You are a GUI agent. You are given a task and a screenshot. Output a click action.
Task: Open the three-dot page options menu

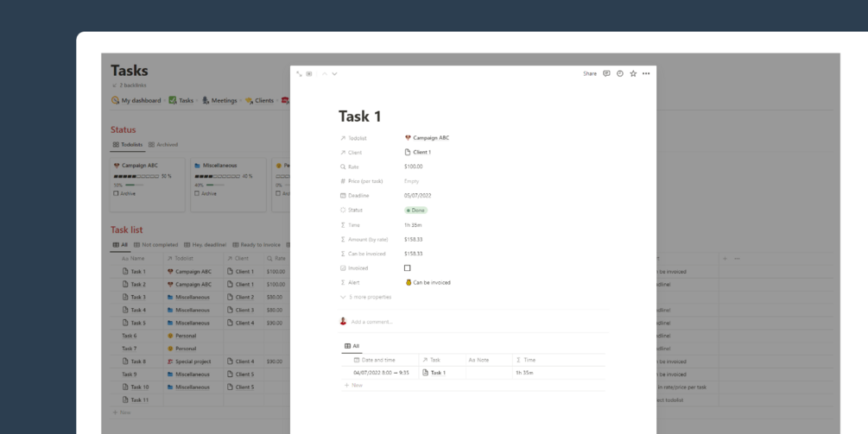pyautogui.click(x=646, y=73)
